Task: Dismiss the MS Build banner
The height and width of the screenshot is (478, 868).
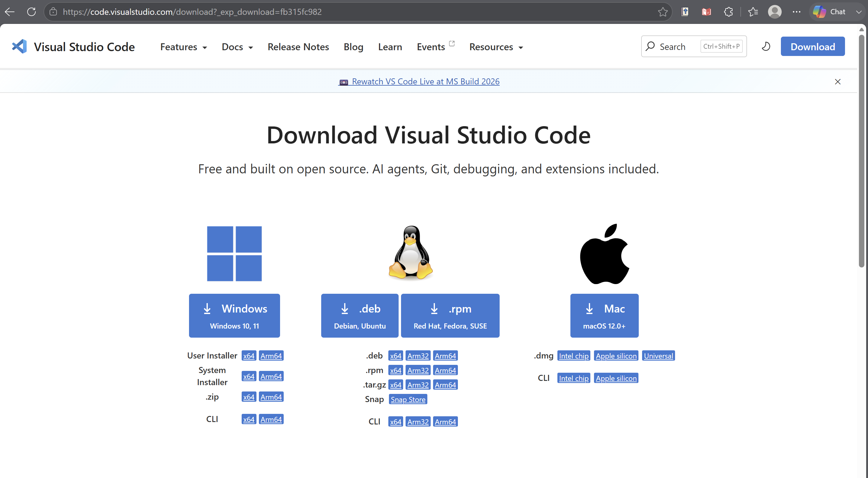Action: [x=837, y=82]
